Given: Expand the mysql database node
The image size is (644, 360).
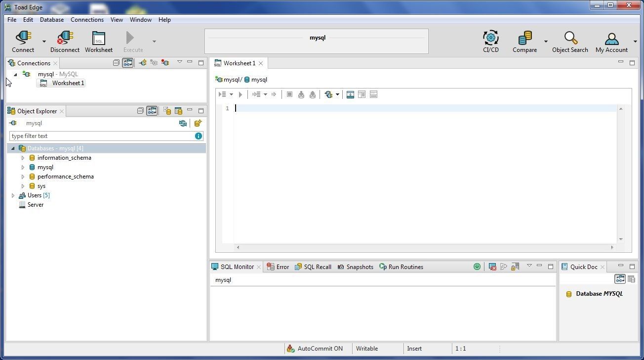Looking at the screenshot, I should click(23, 167).
